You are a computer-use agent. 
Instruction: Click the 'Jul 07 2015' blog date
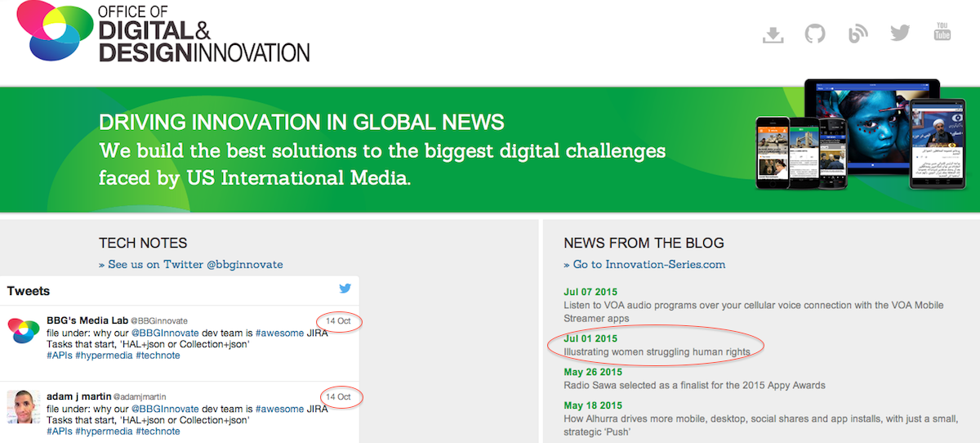[x=590, y=292]
